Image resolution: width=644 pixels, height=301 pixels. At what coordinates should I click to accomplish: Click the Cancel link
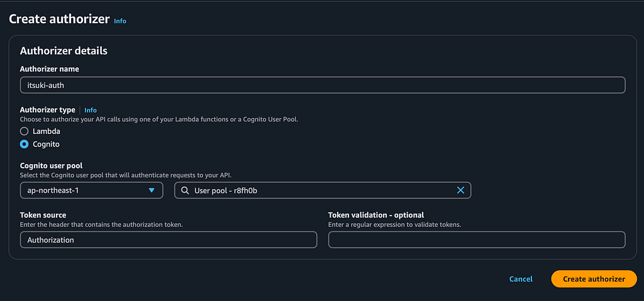click(521, 279)
